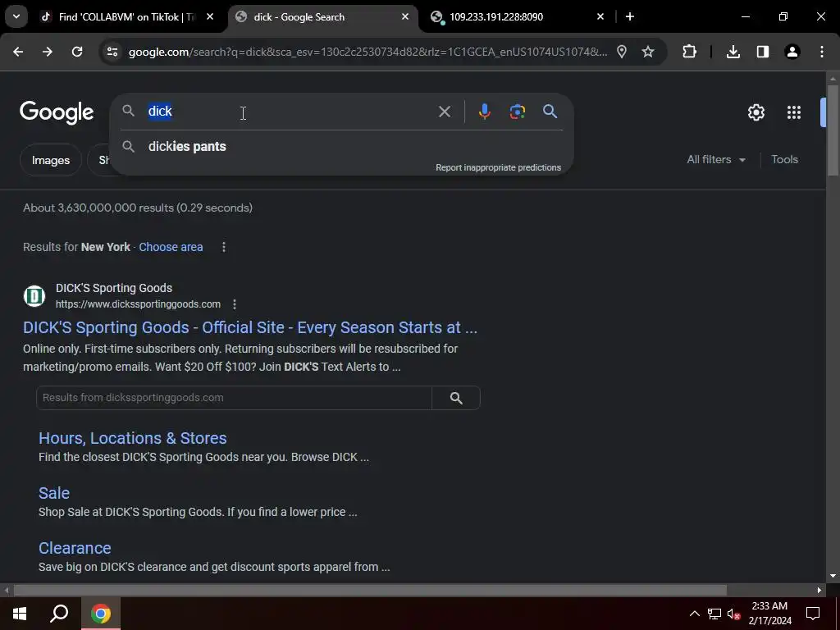The height and width of the screenshot is (630, 840).
Task: Open DICK'S Sporting Goods Official Site result
Action: point(250,327)
